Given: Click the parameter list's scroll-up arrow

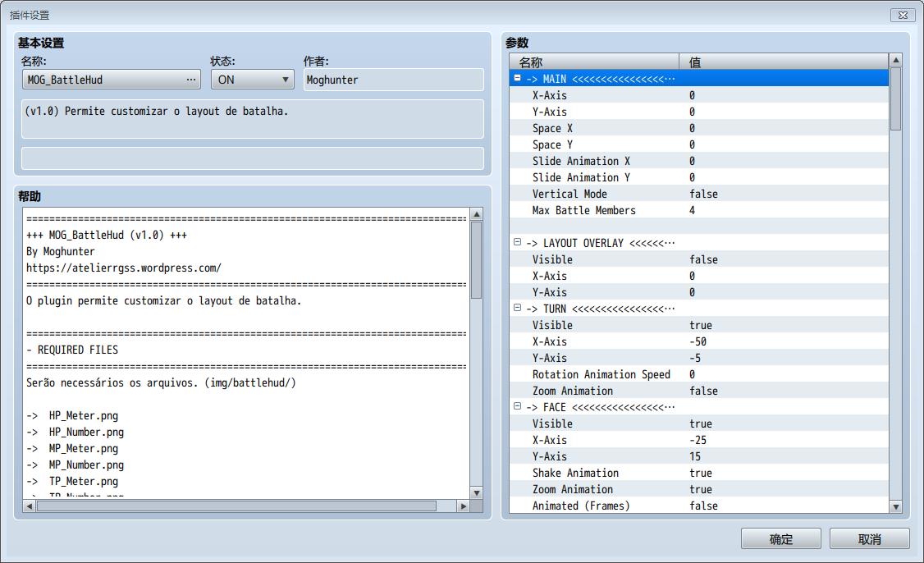Looking at the screenshot, I should (896, 60).
